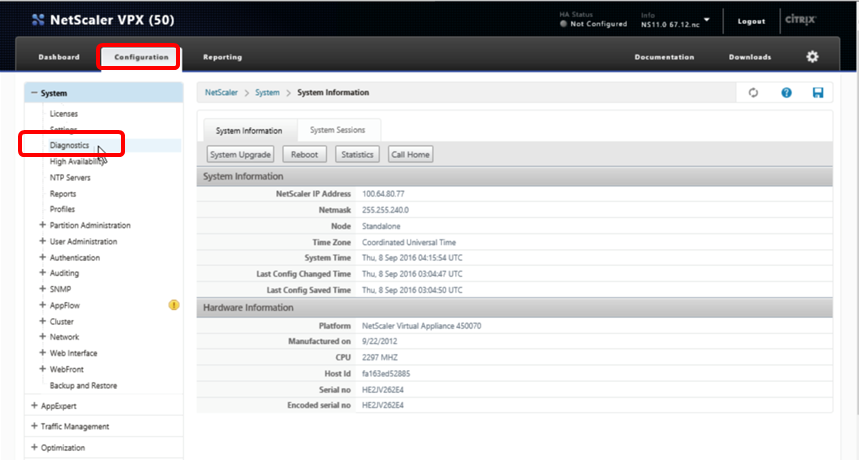The height and width of the screenshot is (460, 859).
Task: Open Backup and Restore tree item
Action: [x=83, y=386]
